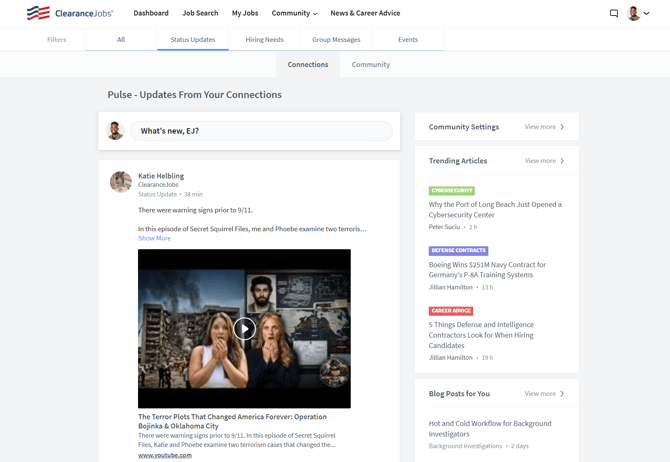The width and height of the screenshot is (670, 462).
Task: Open My Jobs
Action: (245, 13)
